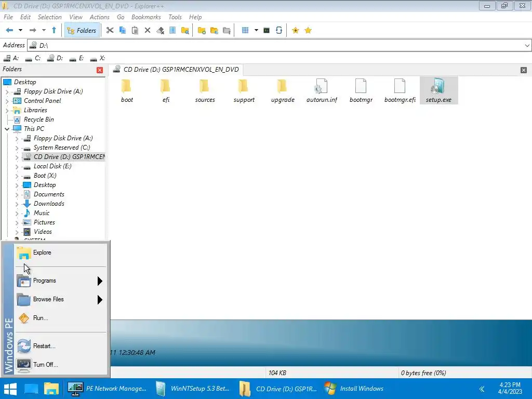Click Restart... in the start menu
Image resolution: width=532 pixels, height=399 pixels.
(60, 346)
